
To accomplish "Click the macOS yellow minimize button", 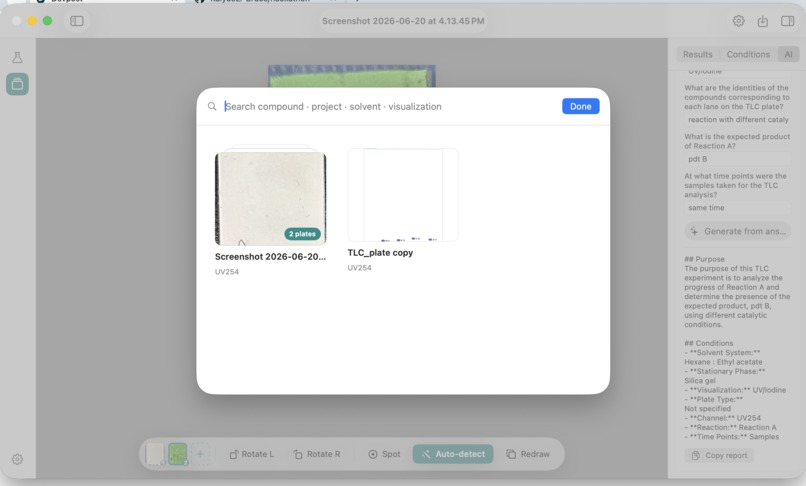I will tap(32, 21).
